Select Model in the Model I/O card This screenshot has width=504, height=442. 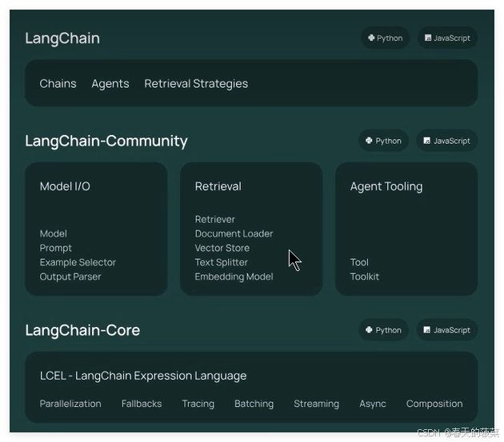click(x=54, y=233)
